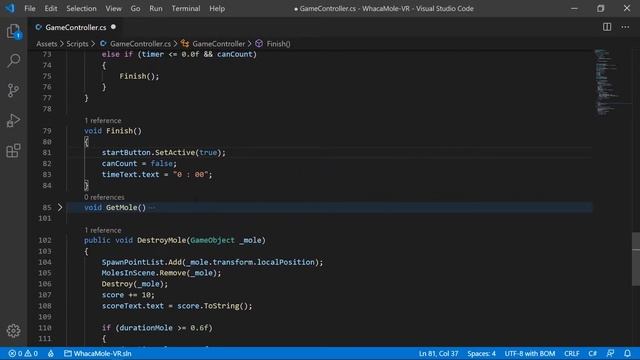Open the Go menu
Viewport: 640px width, 360px height.
(x=135, y=8)
